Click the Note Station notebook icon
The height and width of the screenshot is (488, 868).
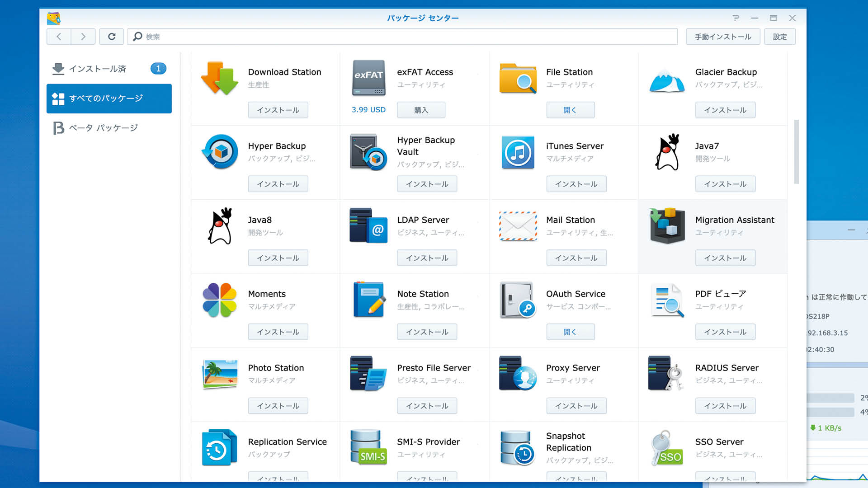pyautogui.click(x=369, y=300)
